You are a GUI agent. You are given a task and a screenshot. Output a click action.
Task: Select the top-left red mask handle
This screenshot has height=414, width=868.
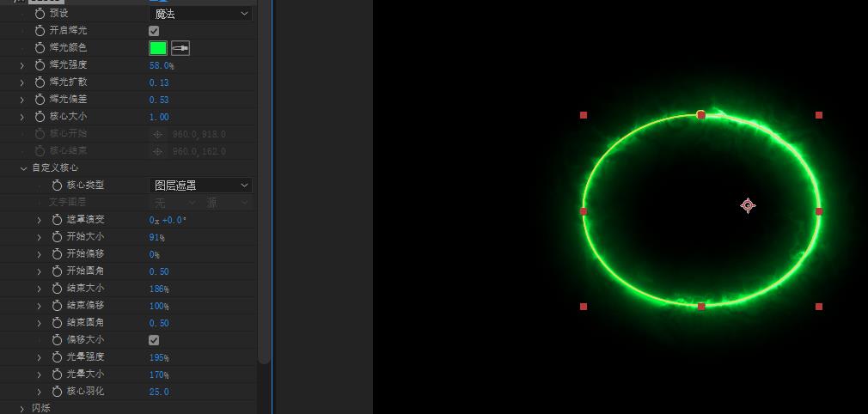pyautogui.click(x=584, y=115)
